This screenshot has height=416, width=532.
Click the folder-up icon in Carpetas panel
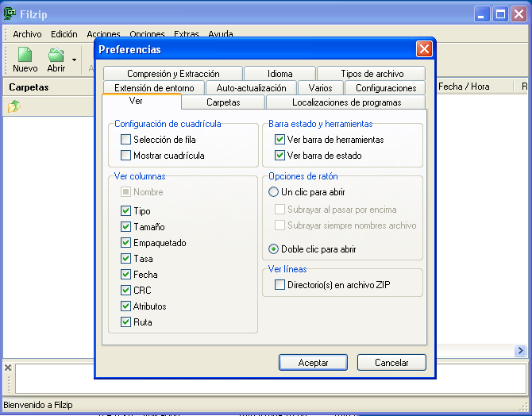(13, 106)
